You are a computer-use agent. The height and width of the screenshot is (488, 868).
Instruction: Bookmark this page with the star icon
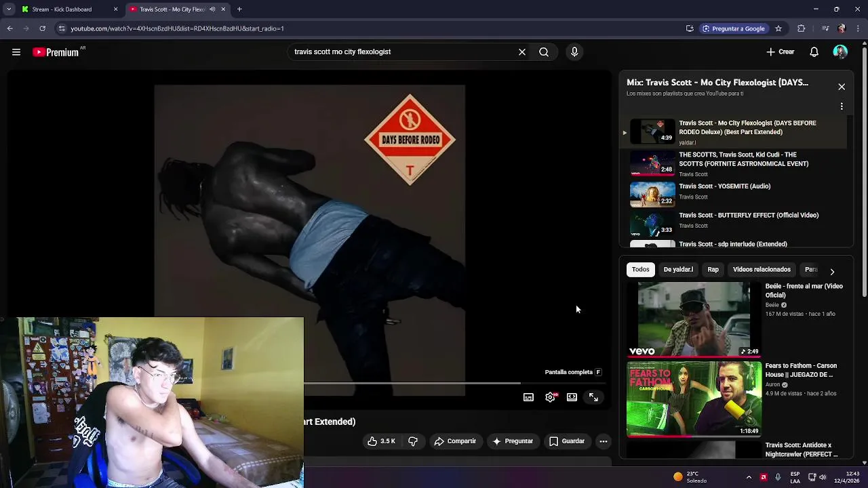click(x=778, y=28)
